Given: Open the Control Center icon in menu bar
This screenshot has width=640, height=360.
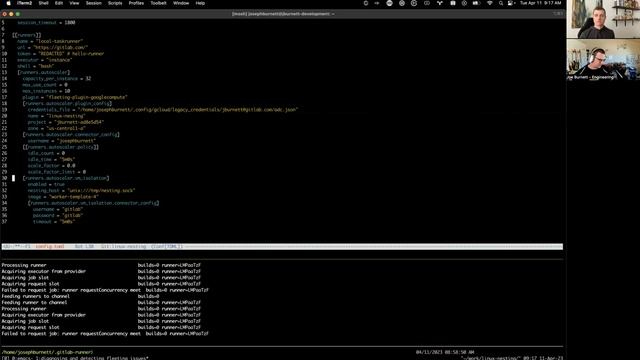Looking at the screenshot, I should (511, 3).
